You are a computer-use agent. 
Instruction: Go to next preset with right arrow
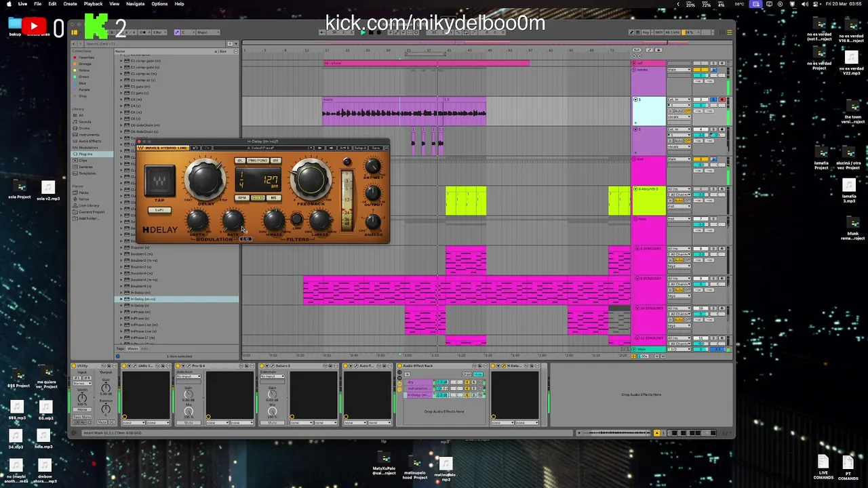pyautogui.click(x=332, y=148)
